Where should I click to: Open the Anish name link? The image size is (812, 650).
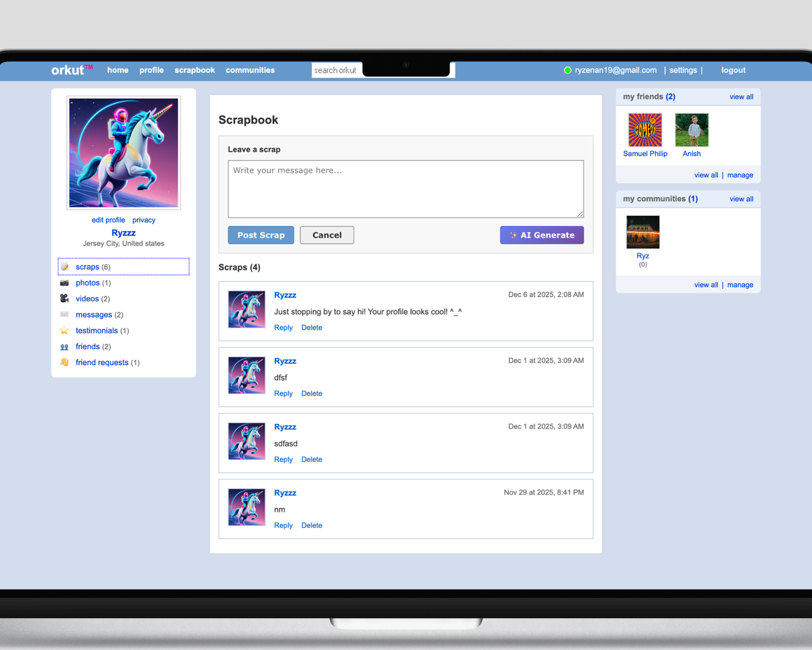(x=691, y=154)
